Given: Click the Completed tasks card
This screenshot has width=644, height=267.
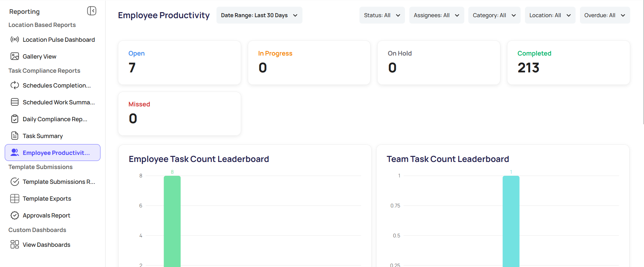Looking at the screenshot, I should 568,63.
